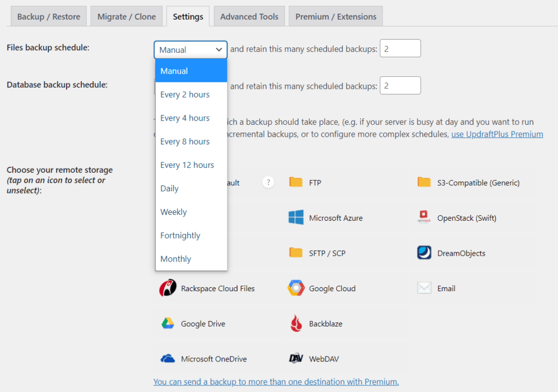558x392 pixels.
Task: Select the FTP folder icon
Action: [x=296, y=182]
